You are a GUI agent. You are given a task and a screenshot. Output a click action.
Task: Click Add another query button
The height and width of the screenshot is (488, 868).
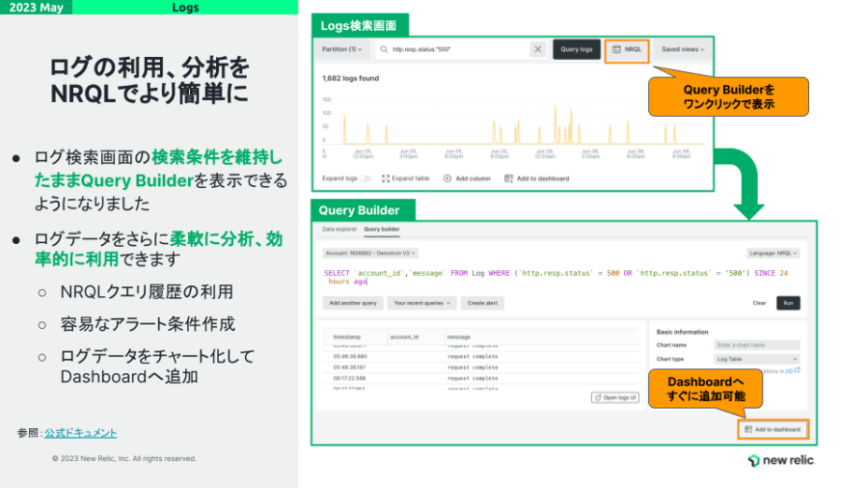[353, 303]
